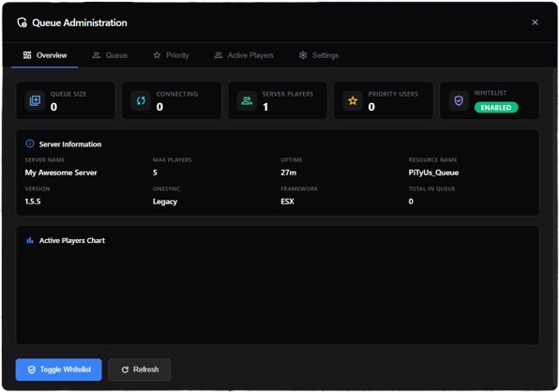Image resolution: width=559 pixels, height=392 pixels.
Task: Click the FRAMEWORK field label
Action: (299, 188)
